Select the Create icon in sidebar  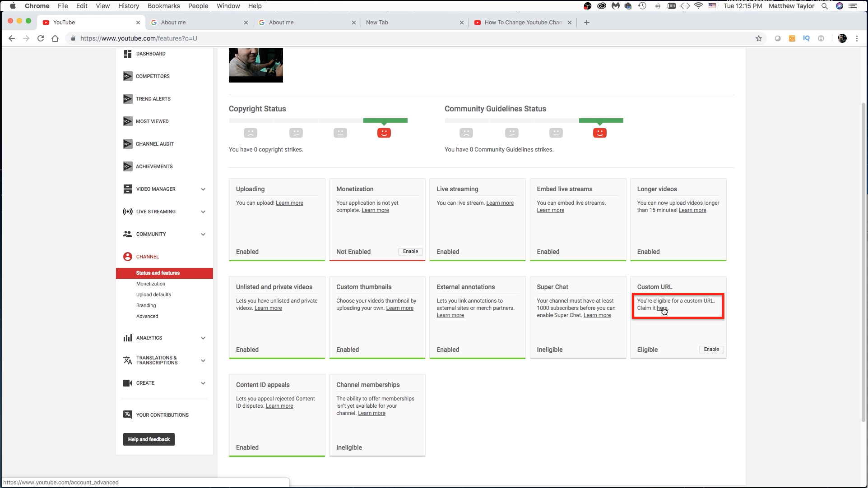128,382
